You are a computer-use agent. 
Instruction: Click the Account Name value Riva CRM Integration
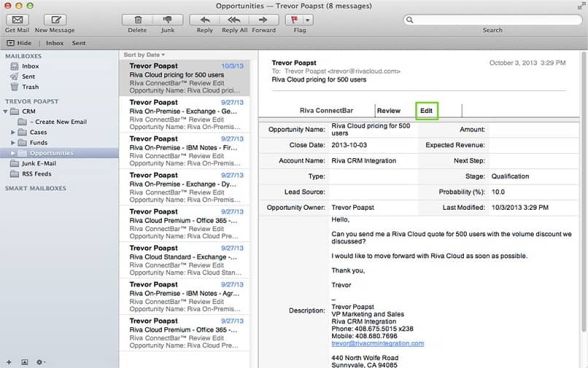click(x=364, y=161)
